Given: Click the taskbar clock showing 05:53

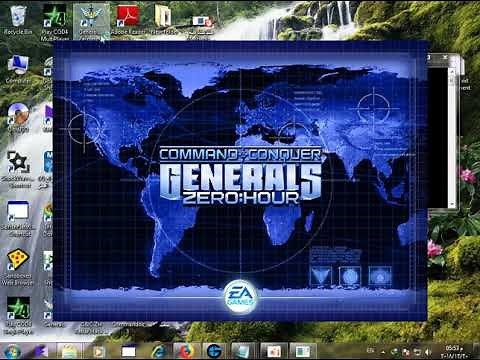Looking at the screenshot, I should pos(453,352).
